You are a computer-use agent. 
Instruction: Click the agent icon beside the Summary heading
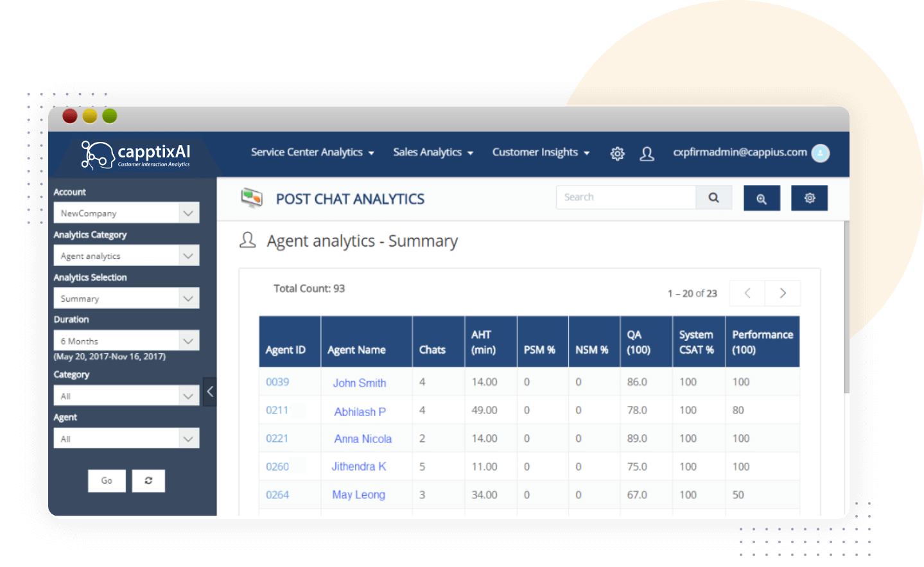[247, 240]
